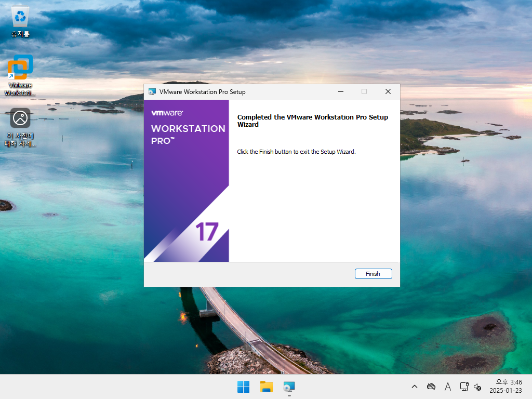
Task: Select the photo info desktop icon
Action: (x=20, y=128)
